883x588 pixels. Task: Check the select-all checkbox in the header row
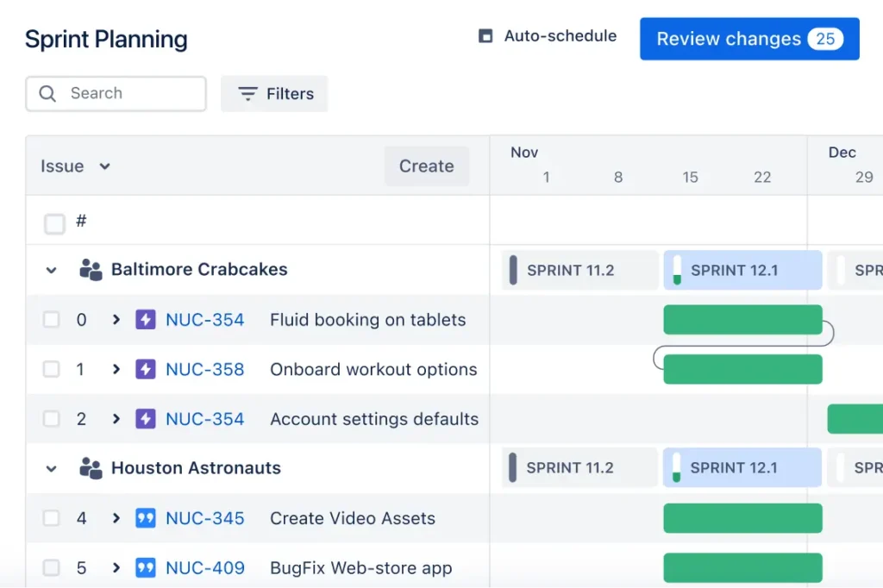54,222
